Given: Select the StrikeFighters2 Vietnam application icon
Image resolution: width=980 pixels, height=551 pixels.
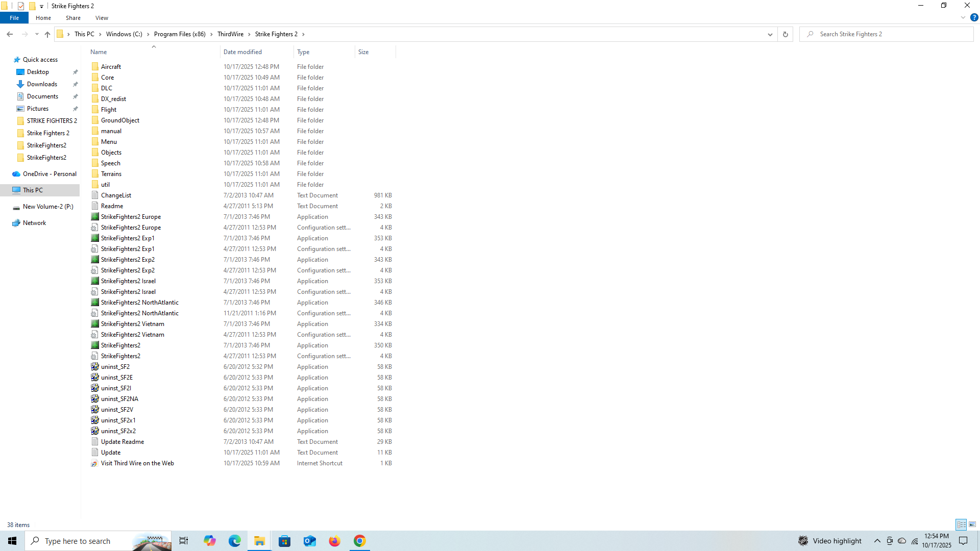Looking at the screenshot, I should pyautogui.click(x=95, y=324).
